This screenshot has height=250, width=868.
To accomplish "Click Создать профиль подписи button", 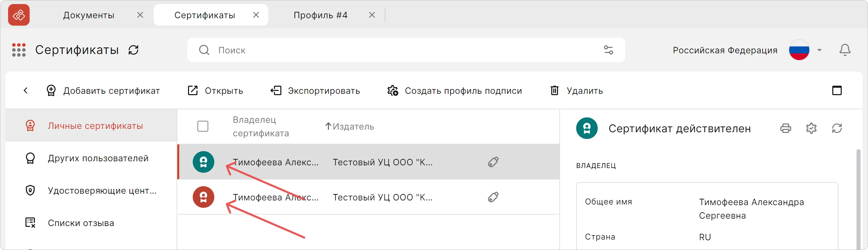I will click(x=454, y=90).
